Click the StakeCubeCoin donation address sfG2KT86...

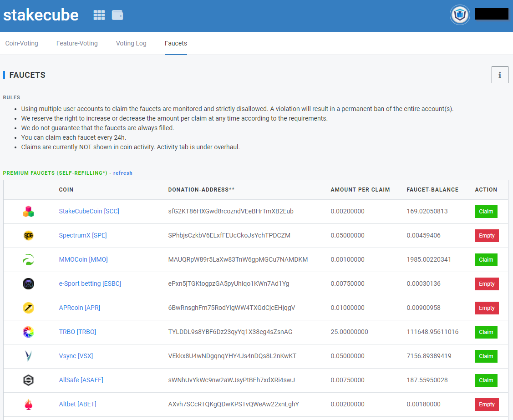231,211
